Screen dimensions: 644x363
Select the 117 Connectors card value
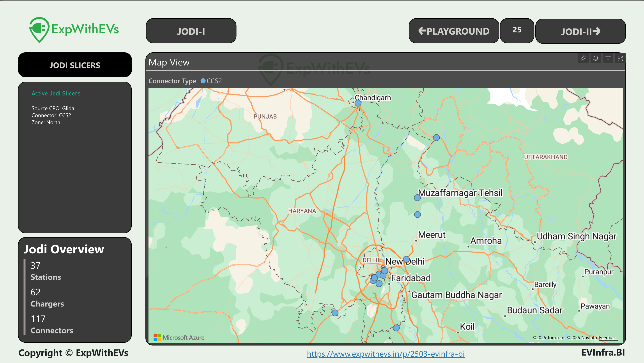[x=38, y=319]
